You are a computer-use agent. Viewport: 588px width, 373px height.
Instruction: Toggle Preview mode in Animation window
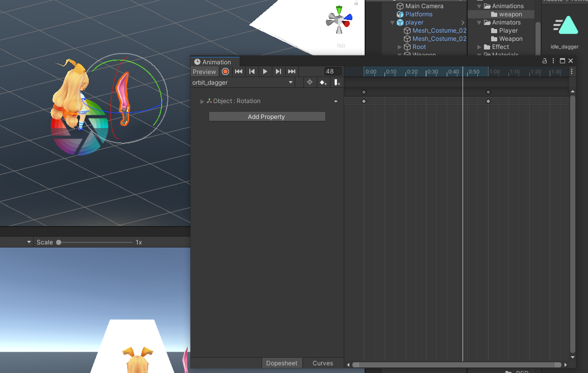(204, 72)
